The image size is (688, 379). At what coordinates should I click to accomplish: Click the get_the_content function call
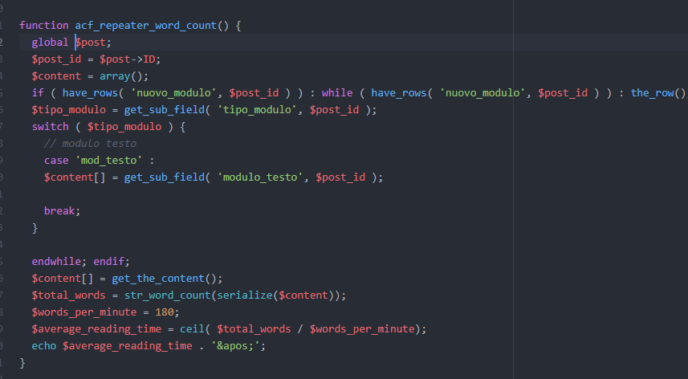[158, 279]
